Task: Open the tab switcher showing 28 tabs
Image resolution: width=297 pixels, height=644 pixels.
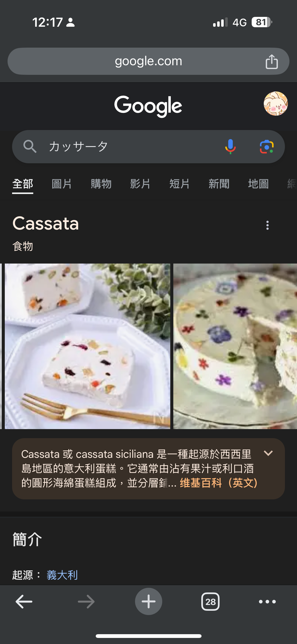Action: [x=210, y=601]
